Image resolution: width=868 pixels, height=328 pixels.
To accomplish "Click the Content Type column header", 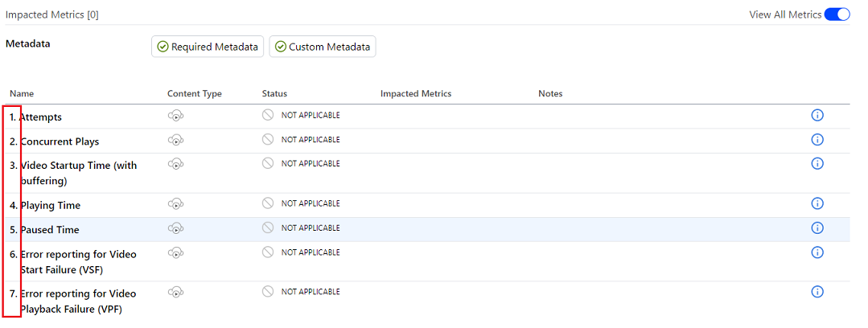I will (x=194, y=94).
